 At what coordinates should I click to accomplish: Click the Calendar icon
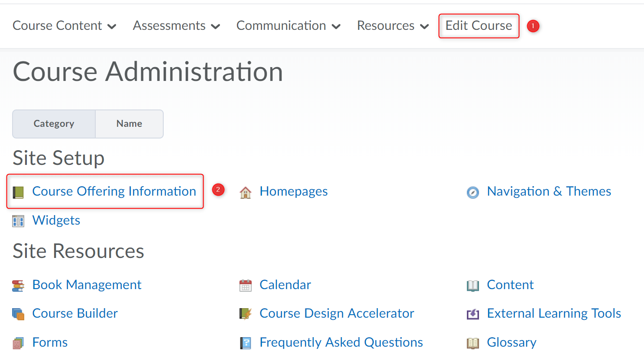246,286
